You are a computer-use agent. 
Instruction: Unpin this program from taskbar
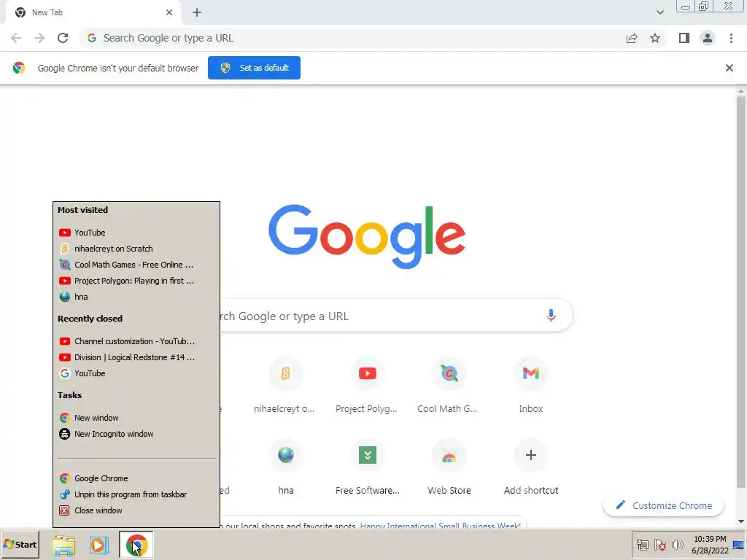pyautogui.click(x=136, y=494)
